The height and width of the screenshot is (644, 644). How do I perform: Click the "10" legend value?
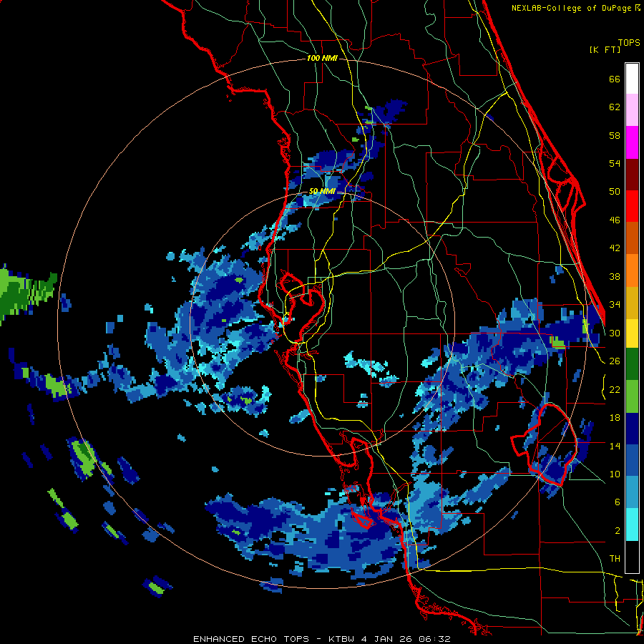[x=615, y=474]
